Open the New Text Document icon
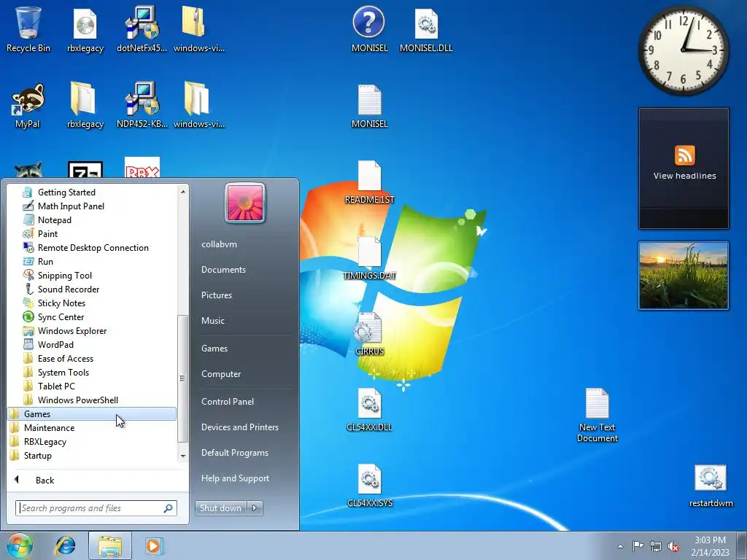747x560 pixels. [597, 415]
